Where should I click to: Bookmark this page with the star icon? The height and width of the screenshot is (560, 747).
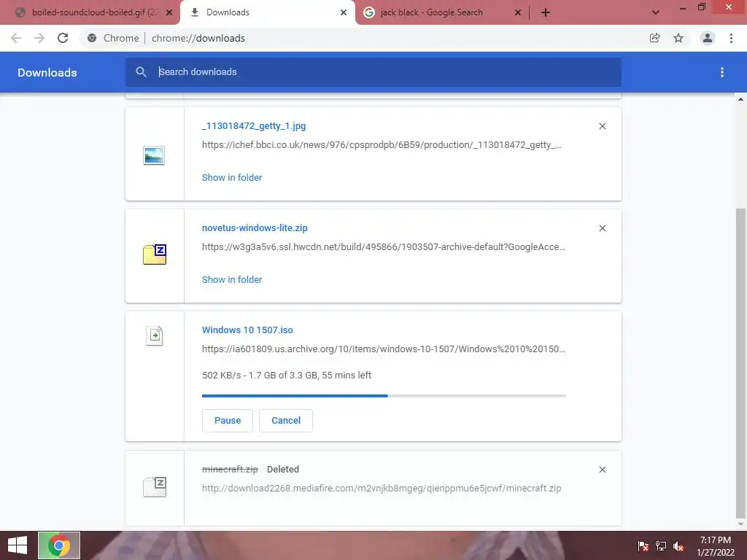(678, 38)
